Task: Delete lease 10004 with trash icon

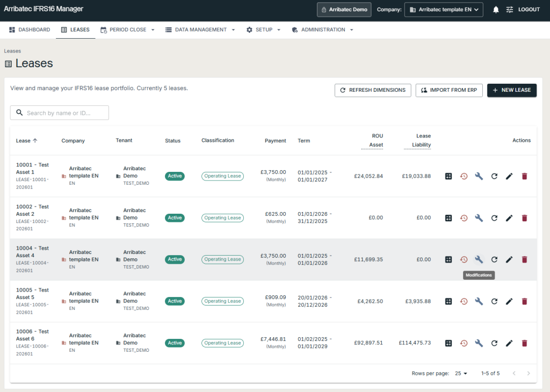Action: [524, 259]
